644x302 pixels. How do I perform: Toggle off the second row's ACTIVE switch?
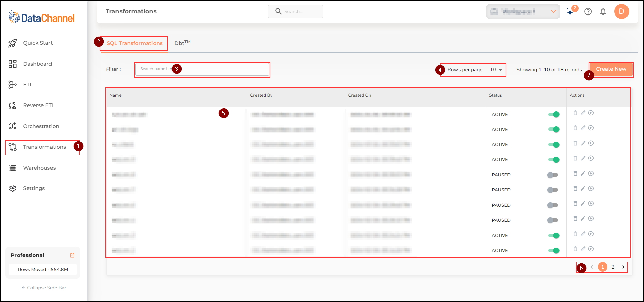tap(554, 129)
